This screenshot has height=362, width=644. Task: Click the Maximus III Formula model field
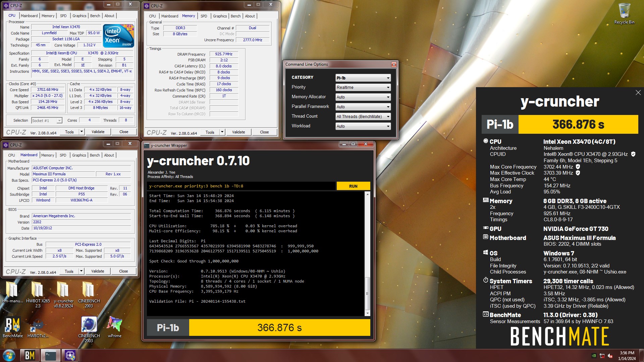coord(63,174)
